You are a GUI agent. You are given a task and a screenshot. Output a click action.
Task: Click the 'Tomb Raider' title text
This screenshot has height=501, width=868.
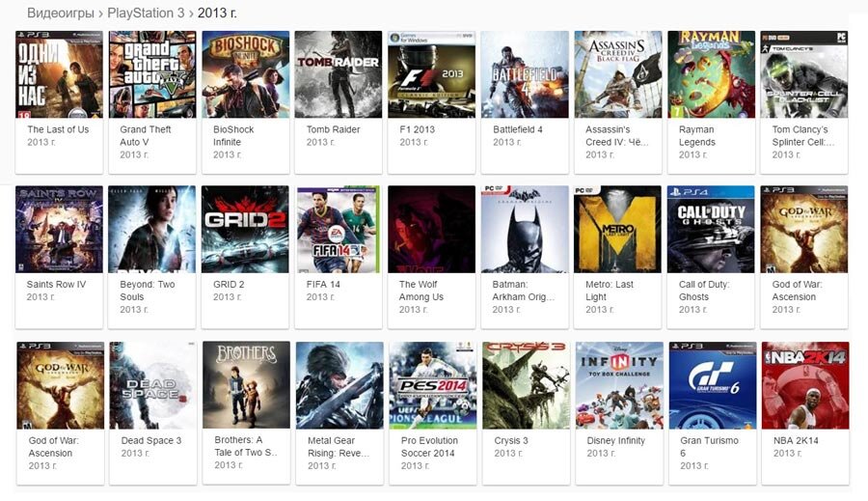334,129
